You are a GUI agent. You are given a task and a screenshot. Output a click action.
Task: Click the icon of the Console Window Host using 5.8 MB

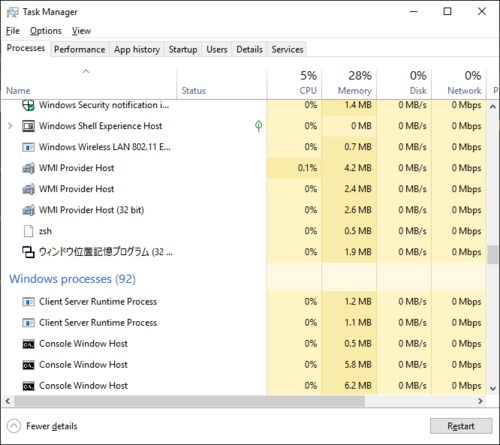[x=28, y=365]
